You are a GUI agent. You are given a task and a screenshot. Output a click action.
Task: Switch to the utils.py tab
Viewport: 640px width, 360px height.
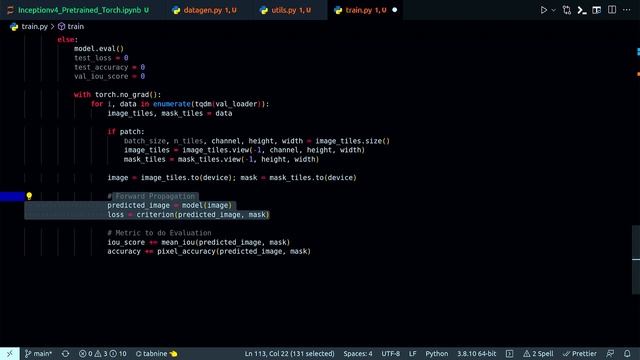click(286, 10)
